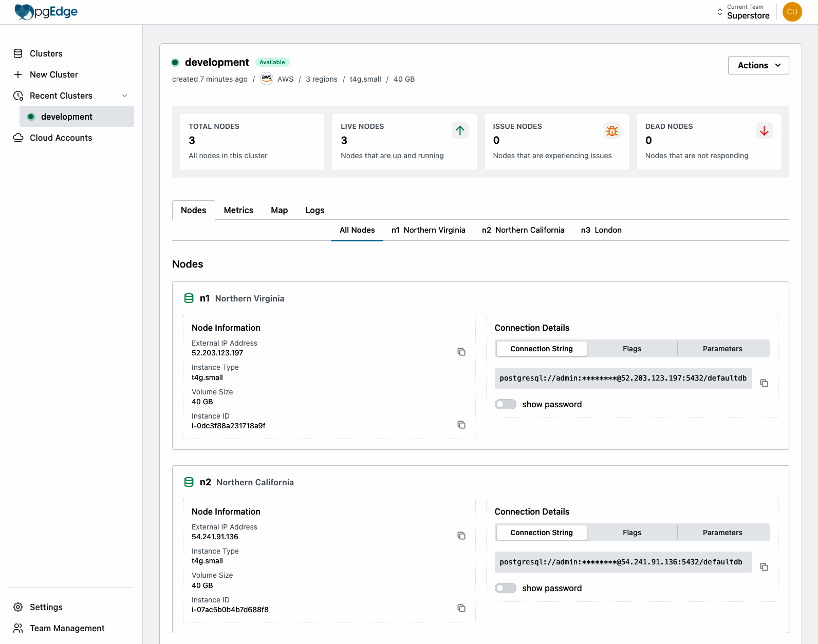This screenshot has height=644, width=818.
Task: Copy n2 instance ID
Action: [x=461, y=608]
